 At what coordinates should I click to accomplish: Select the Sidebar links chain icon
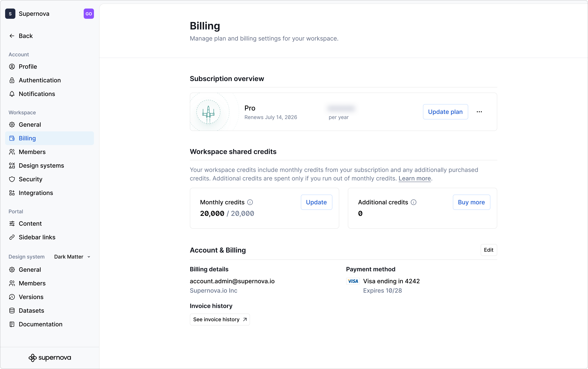(12, 237)
